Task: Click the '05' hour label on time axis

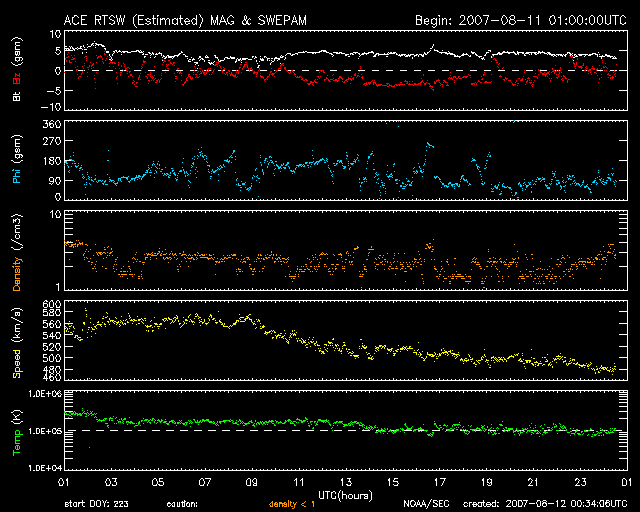Action: pyautogui.click(x=158, y=483)
